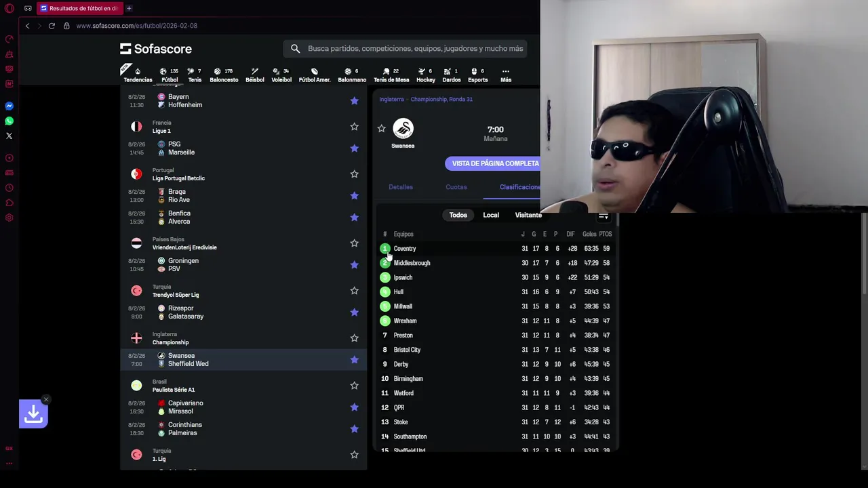Select the Fútbol sport tab

170,75
